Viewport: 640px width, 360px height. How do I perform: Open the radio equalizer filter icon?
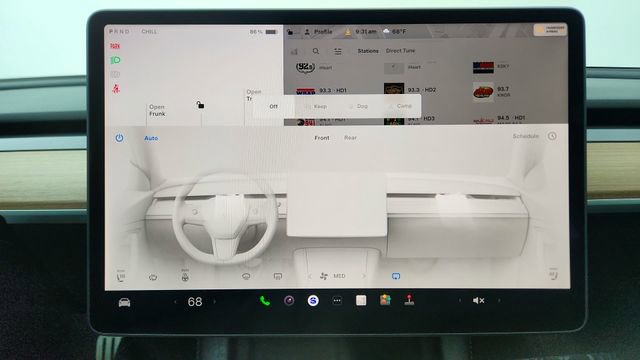tap(338, 51)
